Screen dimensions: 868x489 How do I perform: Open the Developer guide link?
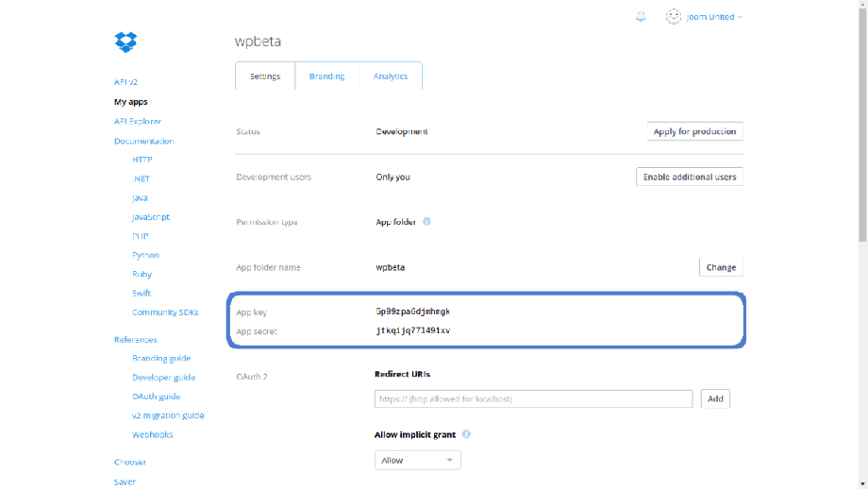click(x=163, y=377)
